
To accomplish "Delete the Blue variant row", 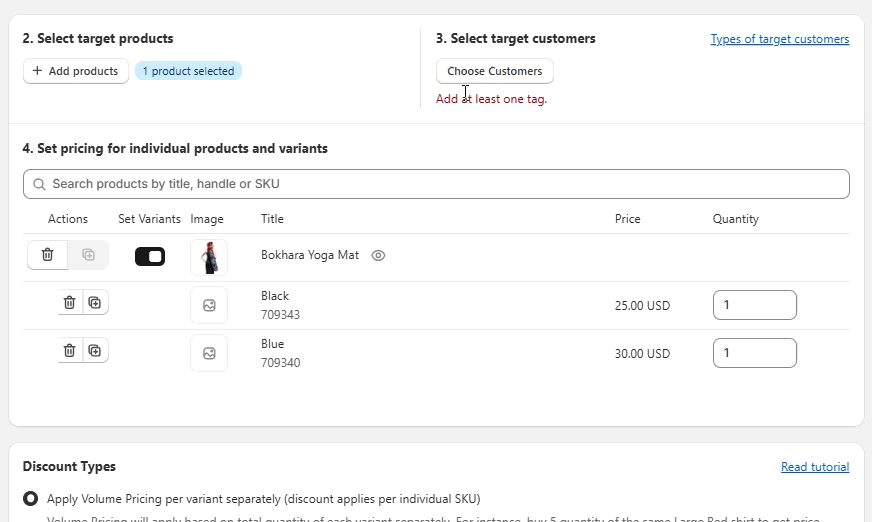I will (x=70, y=350).
